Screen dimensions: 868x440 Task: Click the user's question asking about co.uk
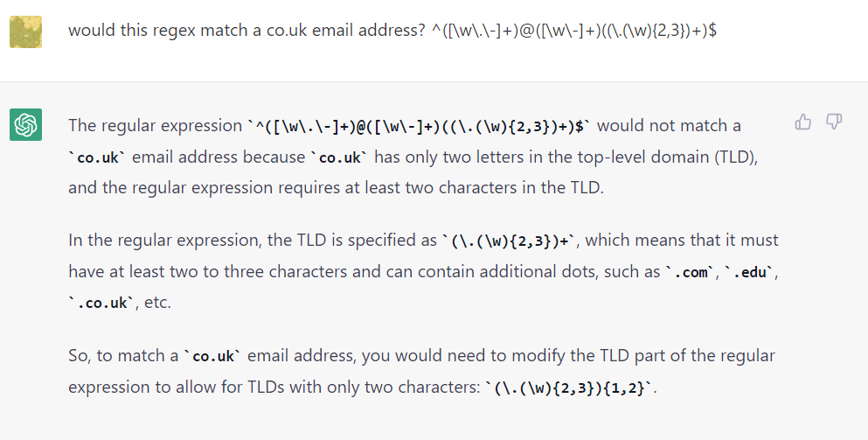tap(392, 30)
